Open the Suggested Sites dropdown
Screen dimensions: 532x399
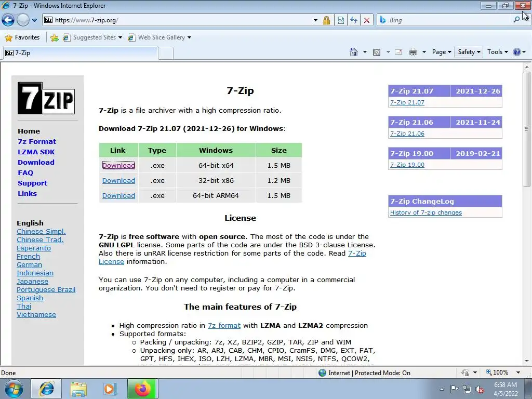pos(92,37)
